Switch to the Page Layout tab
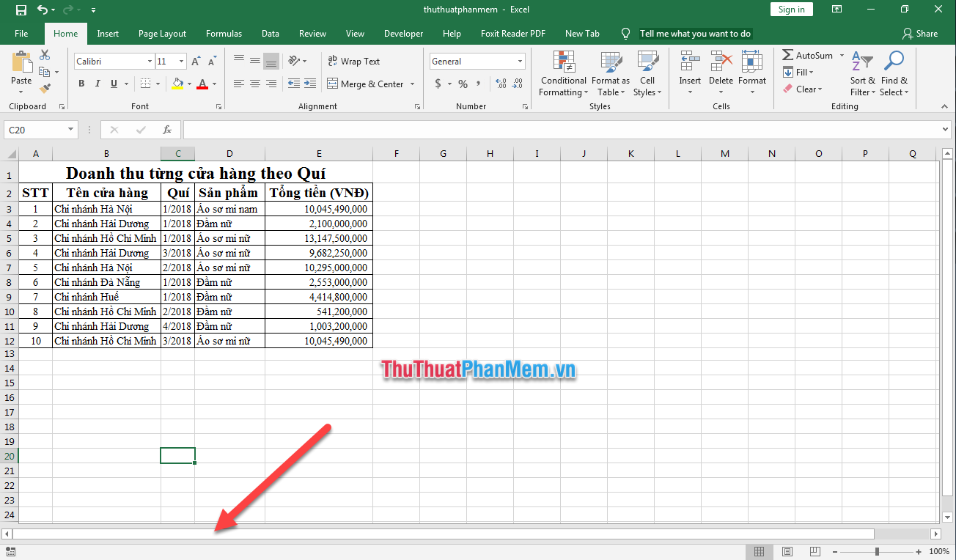956x560 pixels. tap(162, 34)
